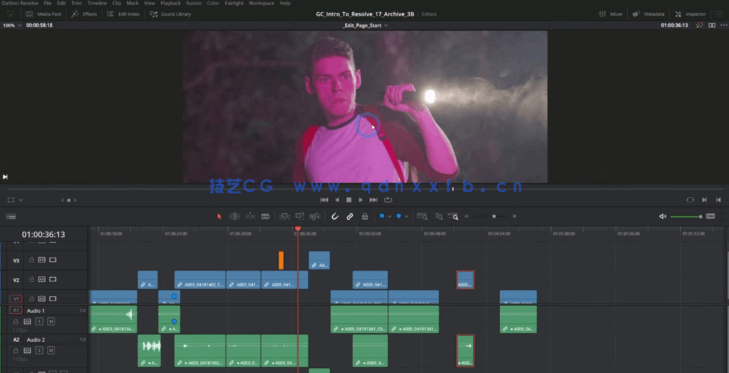This screenshot has height=373, width=729.
Task: Open the Timeline menu
Action: pyautogui.click(x=97, y=3)
